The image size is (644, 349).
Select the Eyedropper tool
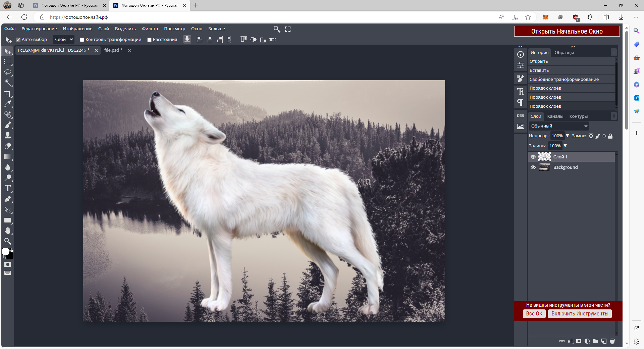pos(8,104)
